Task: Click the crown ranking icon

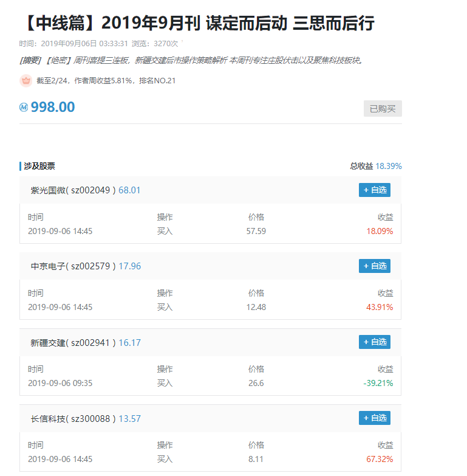Action: (x=26, y=81)
